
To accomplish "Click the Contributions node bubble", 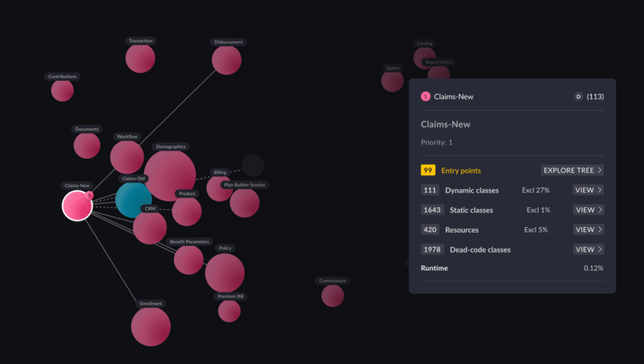I will pyautogui.click(x=62, y=91).
